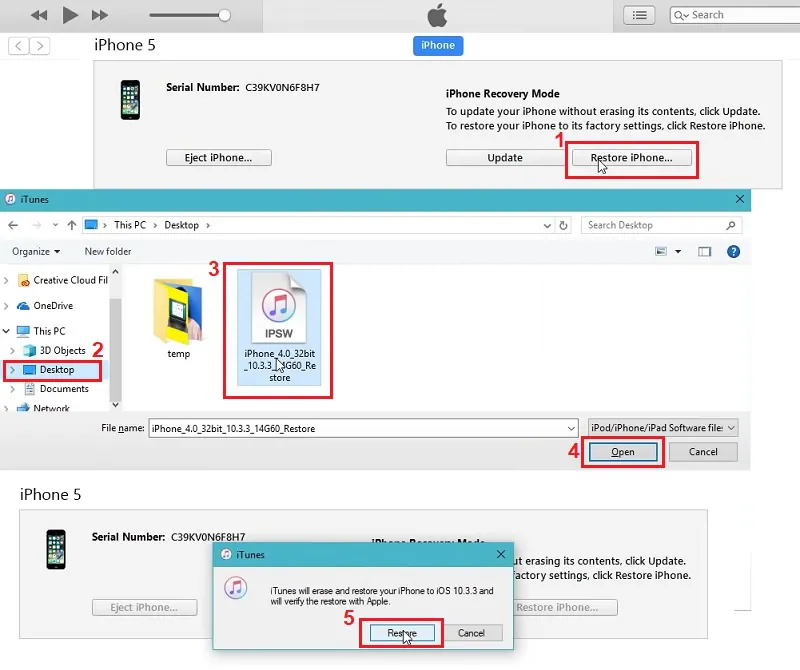Click the sidebar scroll up arrow
800x670 pixels.
[115, 272]
